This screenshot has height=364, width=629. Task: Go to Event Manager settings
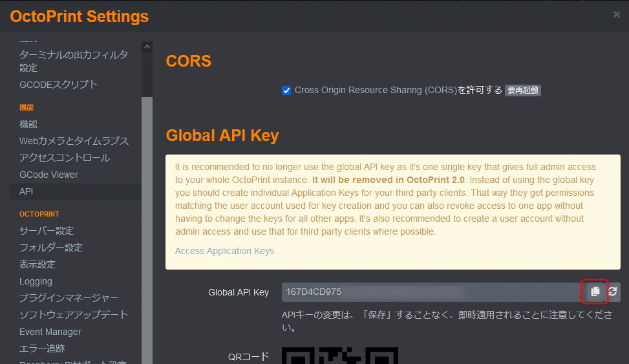pos(50,332)
